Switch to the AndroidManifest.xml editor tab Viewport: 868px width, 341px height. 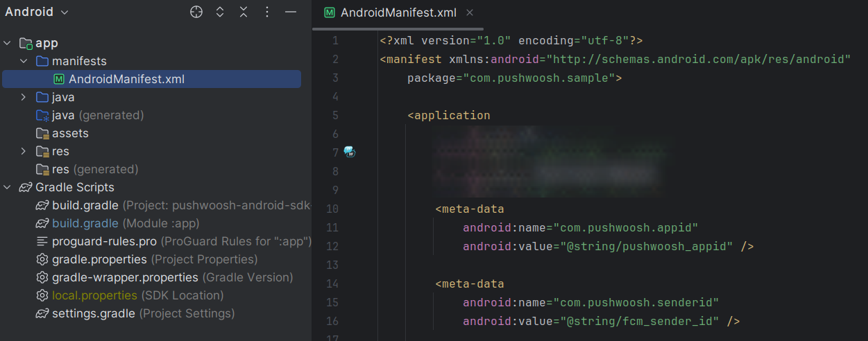pos(398,12)
